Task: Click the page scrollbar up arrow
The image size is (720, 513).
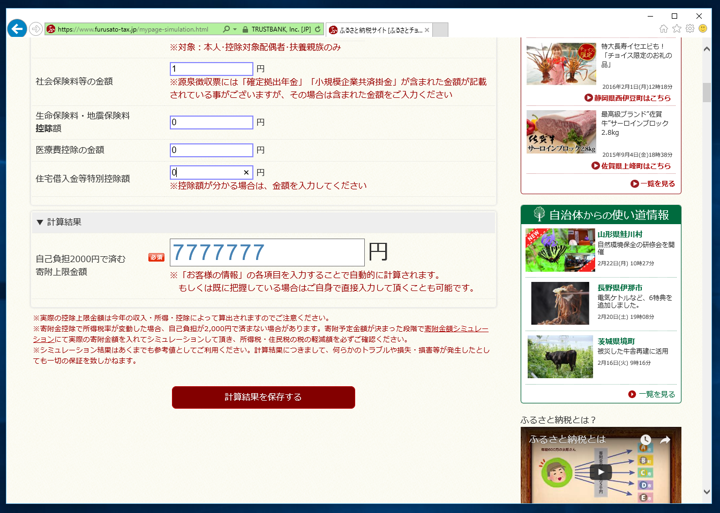Action: (x=707, y=49)
